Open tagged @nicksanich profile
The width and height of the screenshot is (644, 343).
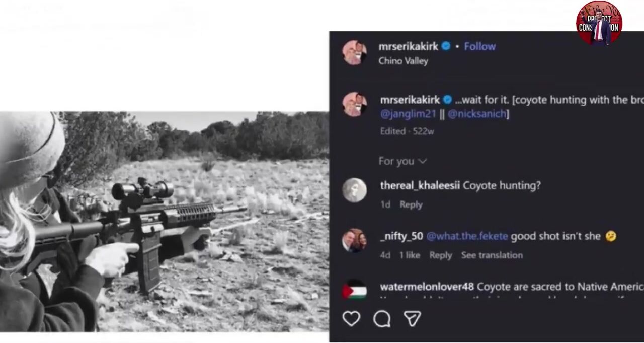[x=478, y=114]
